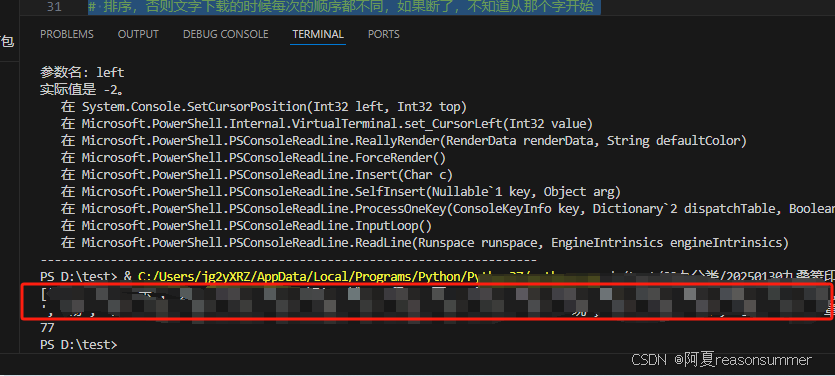Click the PSConsoleReadLine.ForceRender() line
835x376 pixels.
pyautogui.click(x=253, y=158)
